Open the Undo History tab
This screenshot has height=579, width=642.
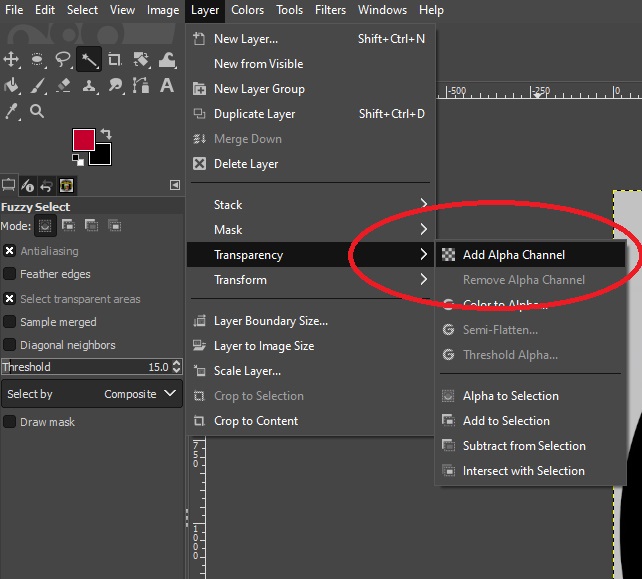(x=46, y=186)
